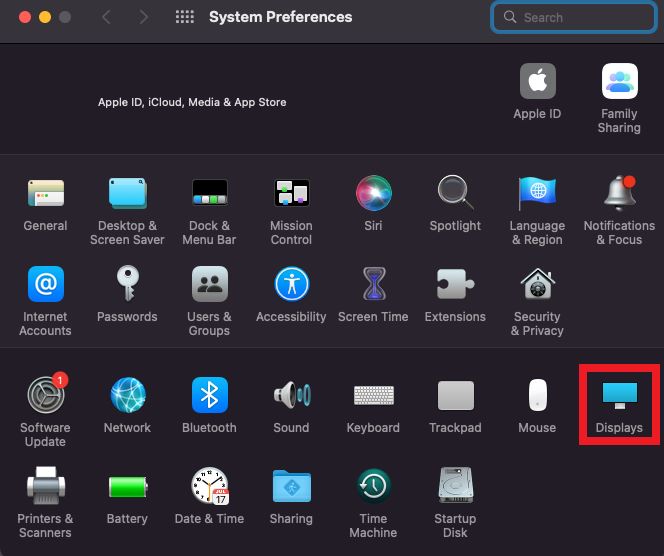The width and height of the screenshot is (664, 556).
Task: Go back with the left chevron
Action: [107, 17]
